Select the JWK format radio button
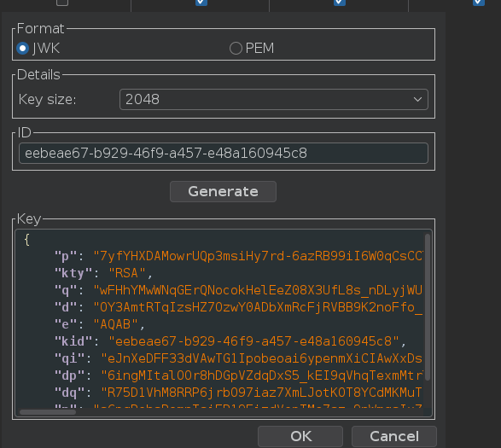501x448 pixels. [x=23, y=49]
